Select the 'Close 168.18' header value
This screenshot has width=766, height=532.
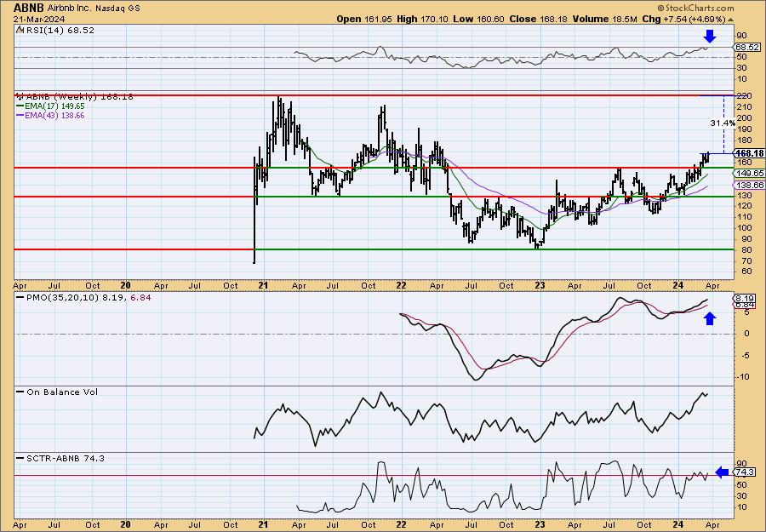[x=539, y=19]
